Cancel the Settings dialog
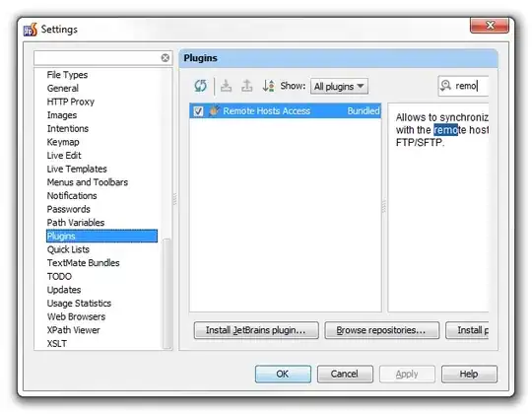Image resolution: width=532 pixels, height=414 pixels. (345, 374)
